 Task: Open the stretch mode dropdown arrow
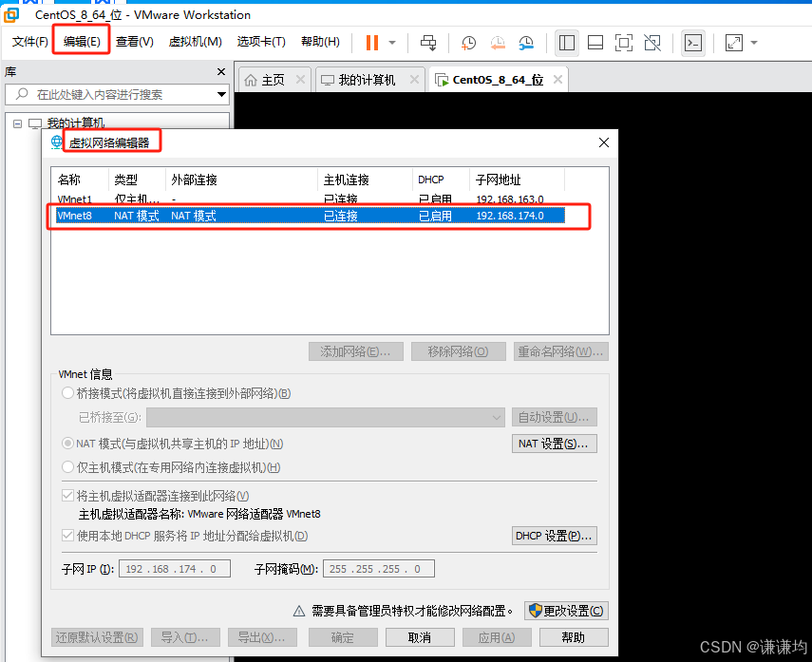754,43
